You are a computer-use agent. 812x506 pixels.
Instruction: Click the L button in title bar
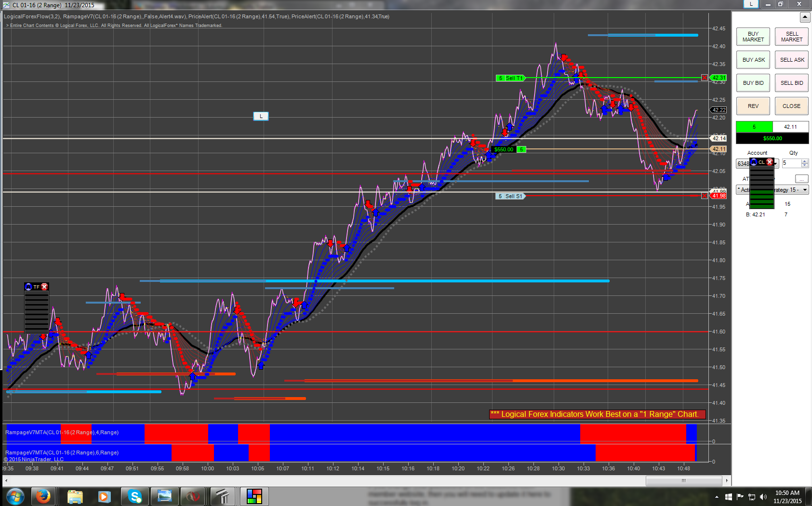coord(751,4)
